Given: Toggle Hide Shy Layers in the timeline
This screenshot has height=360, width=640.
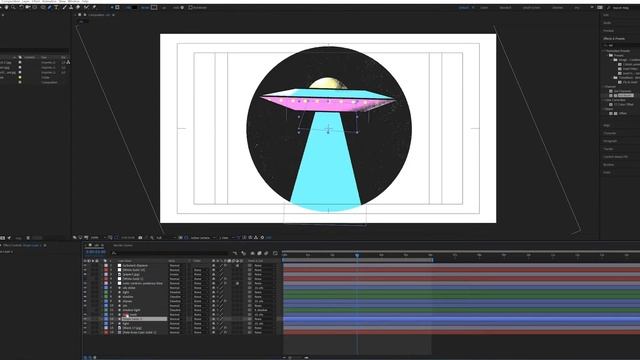Looking at the screenshot, I should tap(252, 253).
